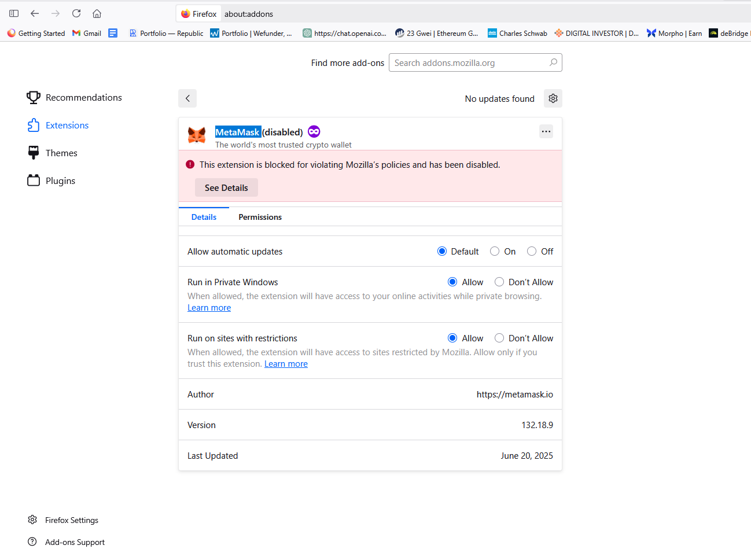751x560 pixels.
Task: Select Allow for sites with restrictions
Action: (x=452, y=338)
